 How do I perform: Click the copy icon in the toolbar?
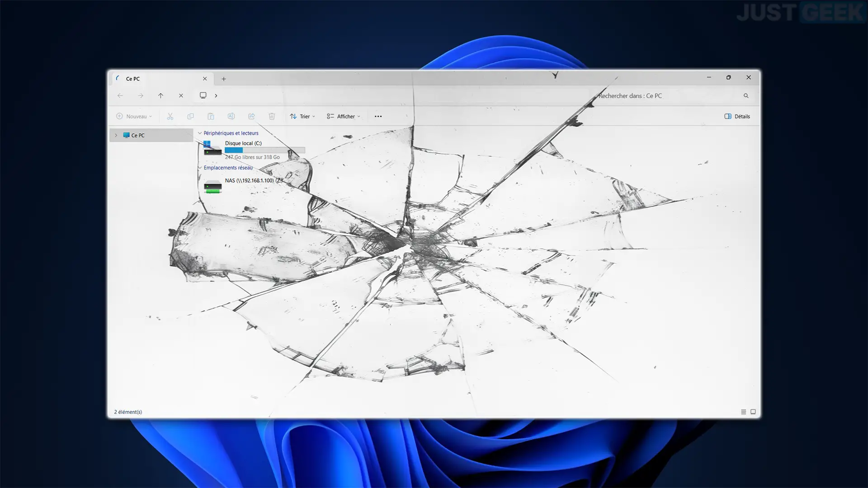[190, 116]
